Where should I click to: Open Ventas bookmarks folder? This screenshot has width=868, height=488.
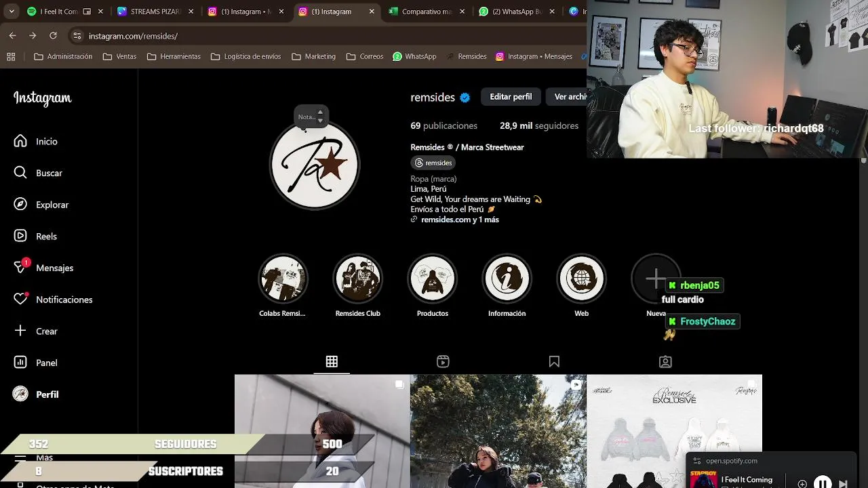(119, 56)
